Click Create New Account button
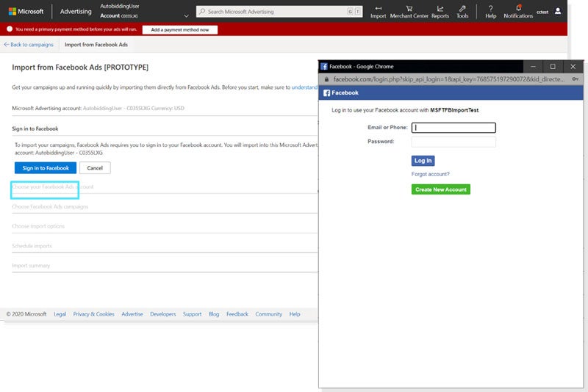The width and height of the screenshot is (588, 392). point(440,189)
